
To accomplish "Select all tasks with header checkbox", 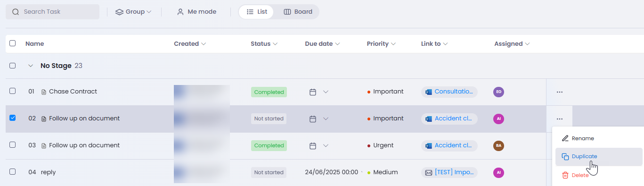I will pos(13,43).
